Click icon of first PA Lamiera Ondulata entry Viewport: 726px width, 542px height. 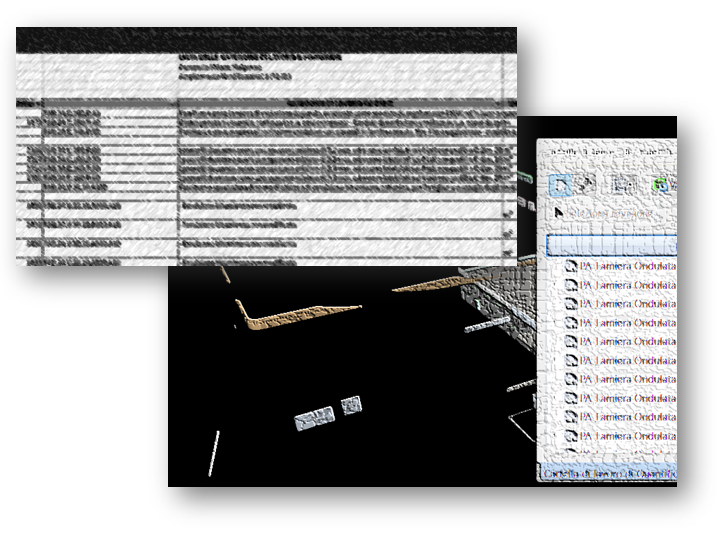(571, 267)
